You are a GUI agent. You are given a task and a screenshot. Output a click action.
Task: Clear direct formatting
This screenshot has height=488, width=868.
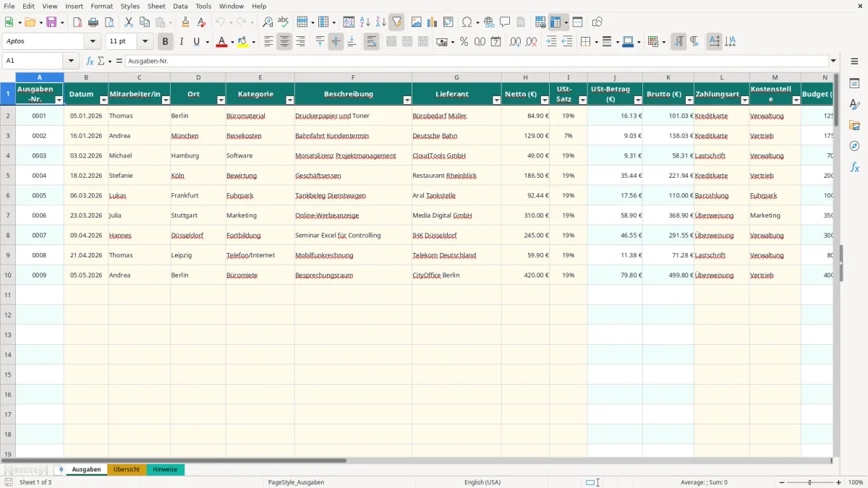202,22
